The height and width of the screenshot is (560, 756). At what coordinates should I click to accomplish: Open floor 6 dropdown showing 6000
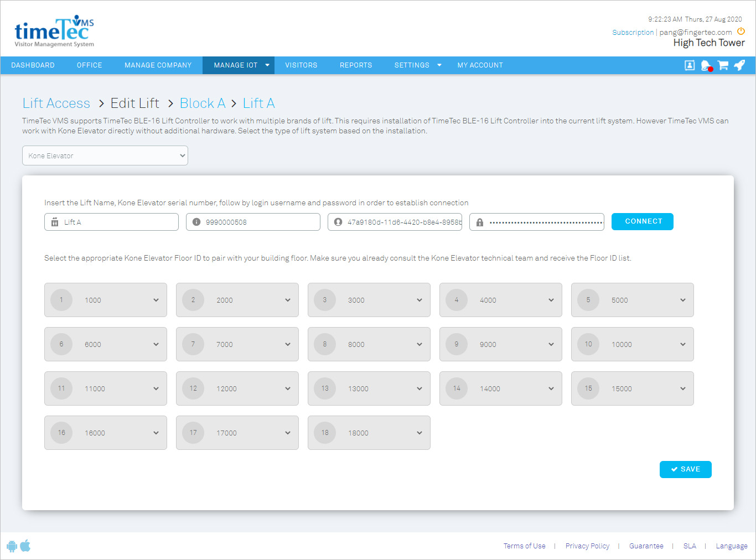point(106,344)
